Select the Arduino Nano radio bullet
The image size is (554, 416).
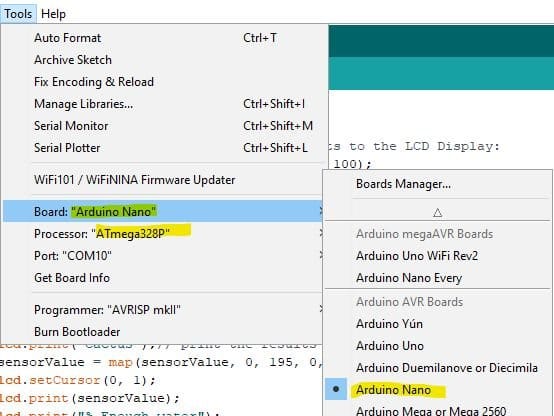[336, 389]
